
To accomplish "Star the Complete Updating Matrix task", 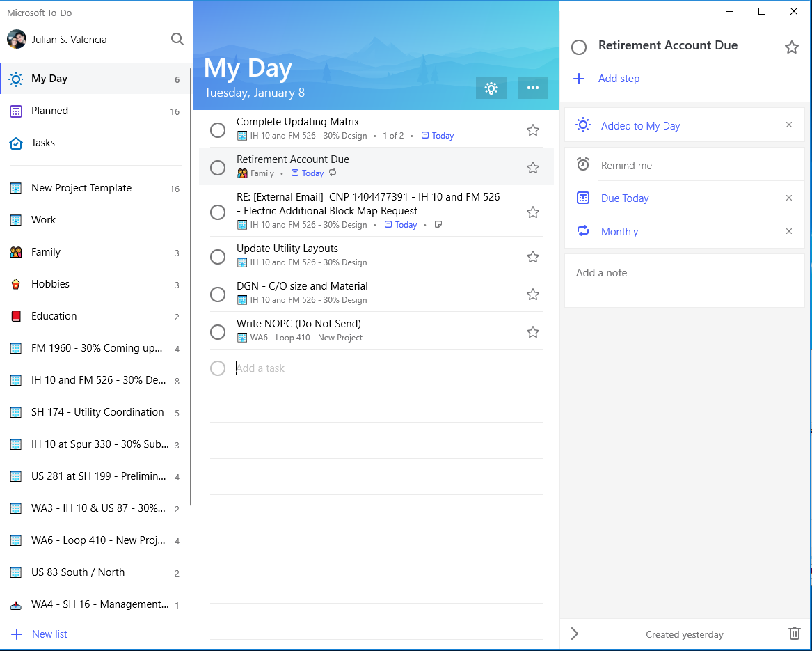I will [533, 130].
